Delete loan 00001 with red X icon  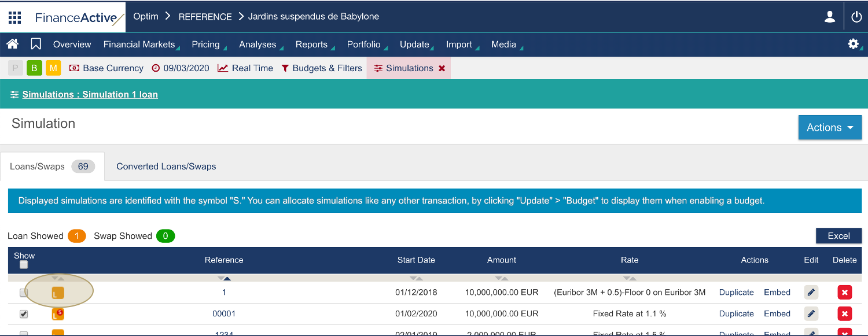point(844,314)
